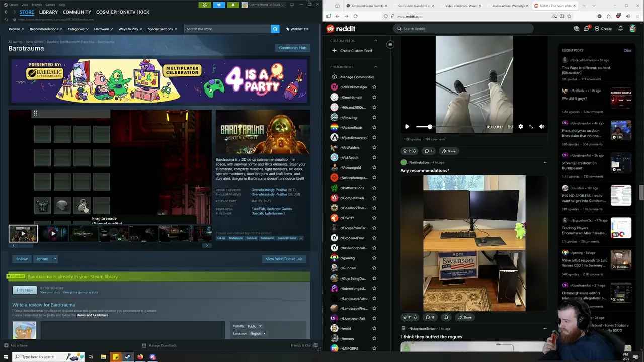This screenshot has width=644, height=362.
Task: Collapse Reddit sidebar with hamburger button
Action: (x=390, y=45)
